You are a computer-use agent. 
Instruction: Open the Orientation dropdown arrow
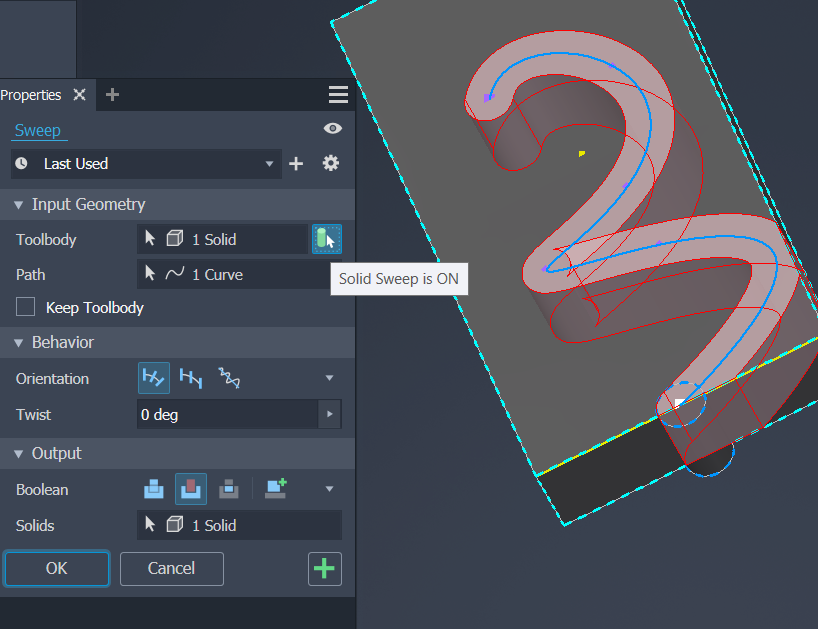point(330,378)
